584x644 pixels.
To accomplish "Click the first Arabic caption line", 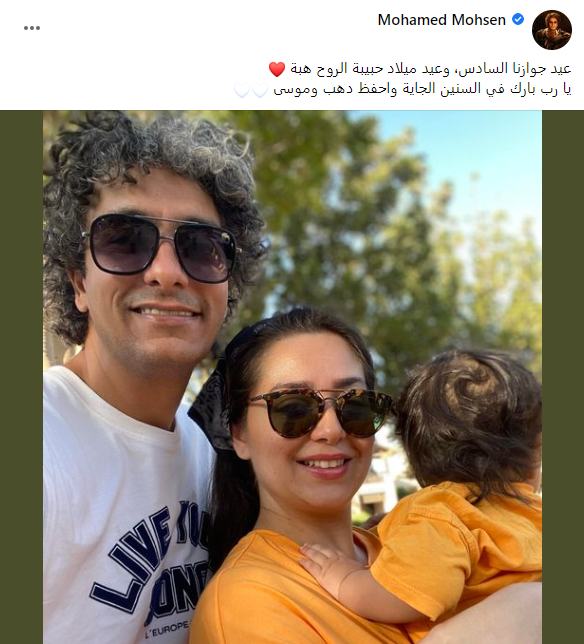I will pos(420,69).
